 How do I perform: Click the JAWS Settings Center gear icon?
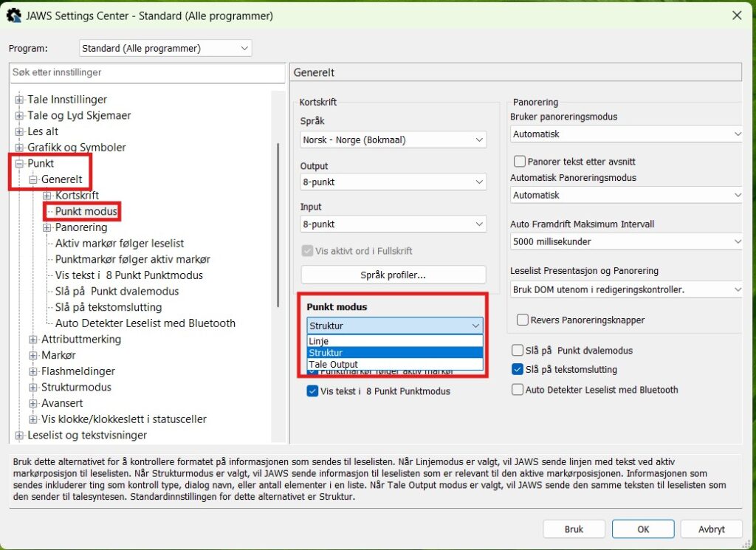click(x=13, y=16)
